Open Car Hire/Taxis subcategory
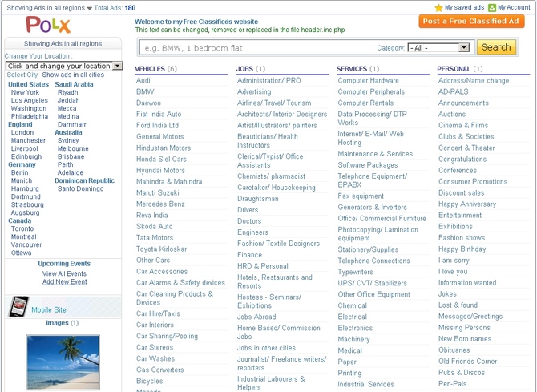This screenshot has height=392, width=537. [x=158, y=313]
